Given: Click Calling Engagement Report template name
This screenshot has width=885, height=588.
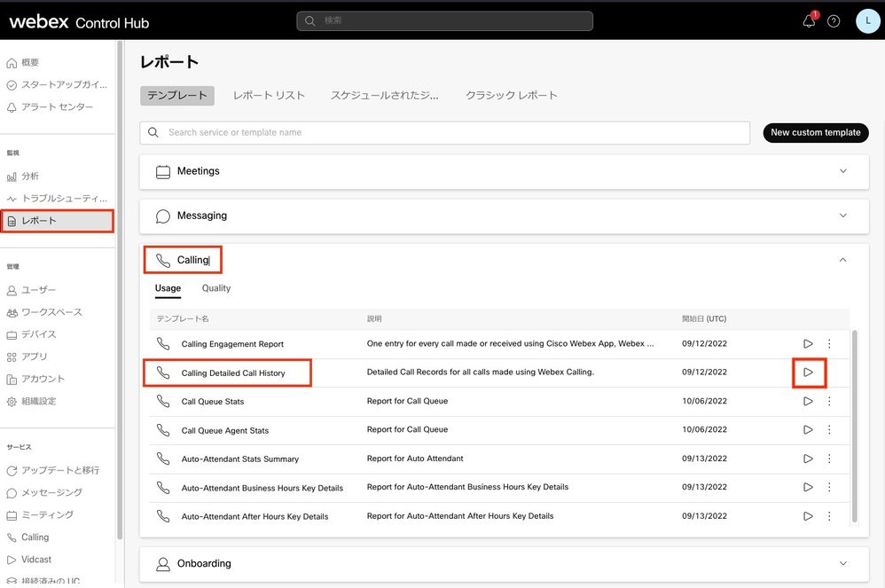Looking at the screenshot, I should (232, 344).
